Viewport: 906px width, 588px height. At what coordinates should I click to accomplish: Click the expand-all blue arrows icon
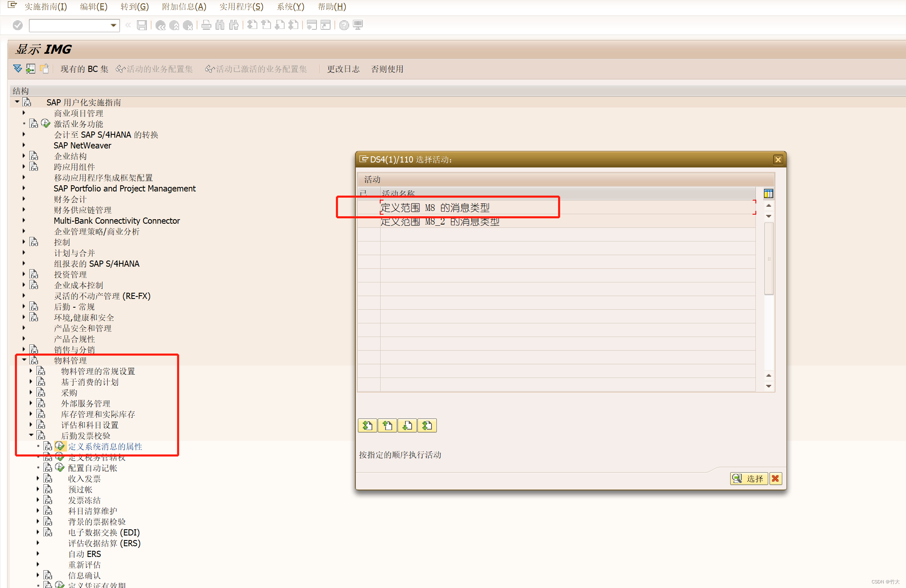pyautogui.click(x=17, y=69)
